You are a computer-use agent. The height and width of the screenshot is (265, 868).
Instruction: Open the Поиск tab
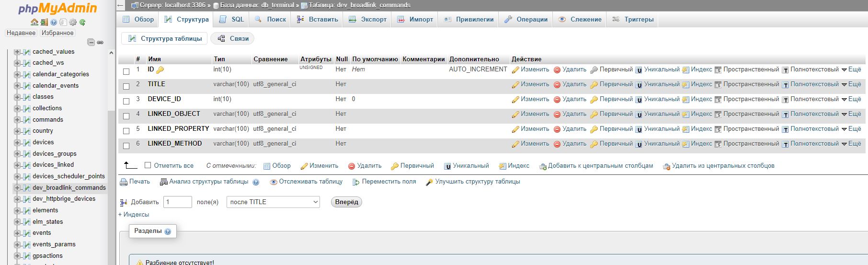click(x=270, y=20)
